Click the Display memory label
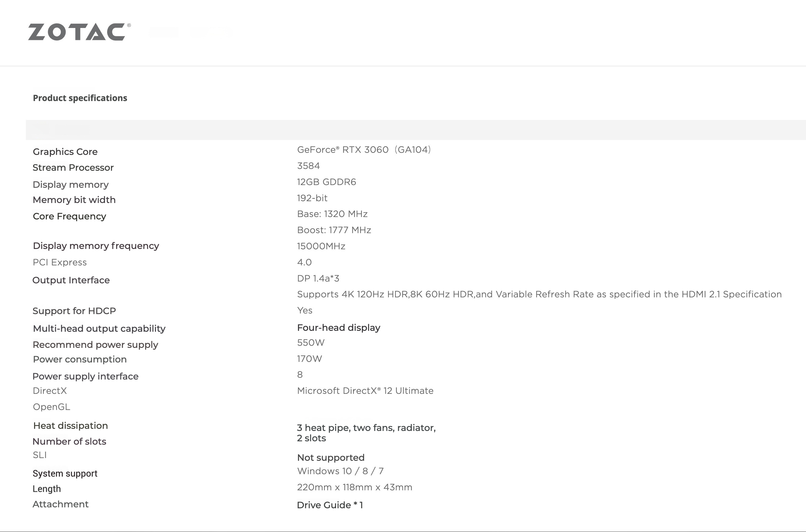 [71, 184]
